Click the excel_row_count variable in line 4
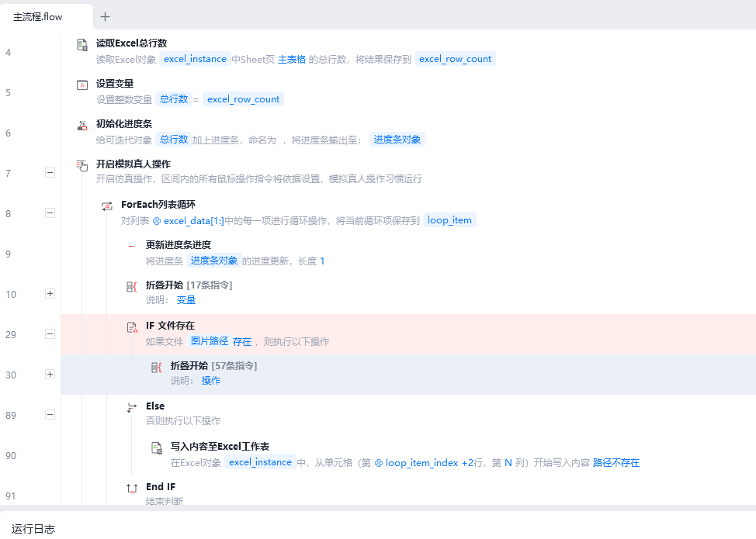 [455, 59]
